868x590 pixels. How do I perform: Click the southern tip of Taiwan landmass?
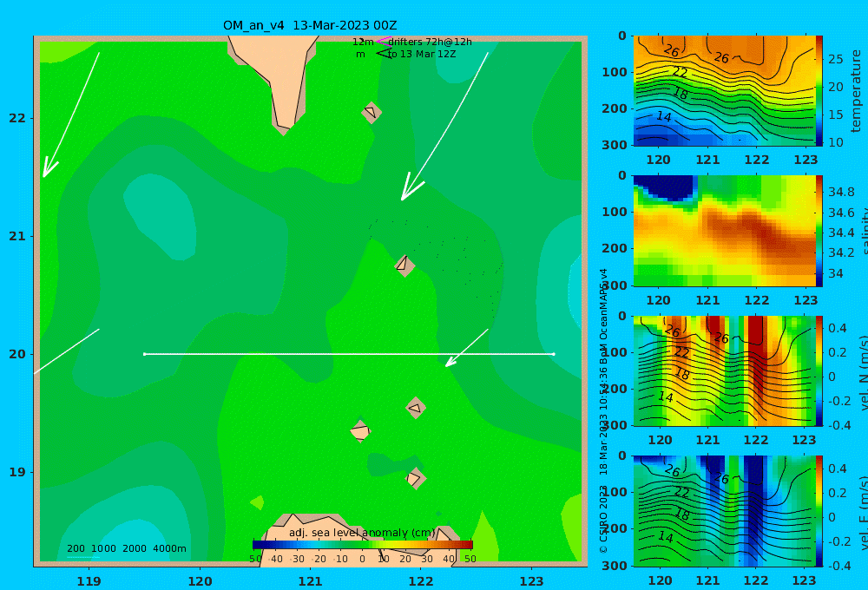click(x=284, y=129)
